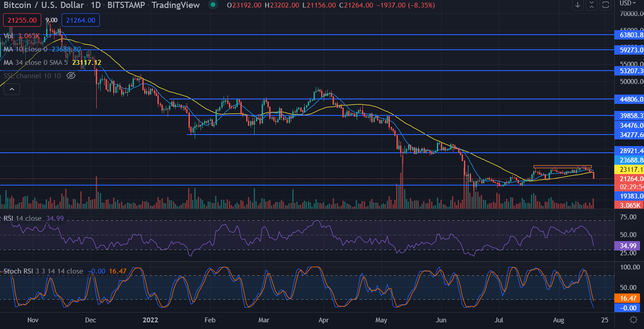Click the Mar label on the time axis

coord(264,320)
